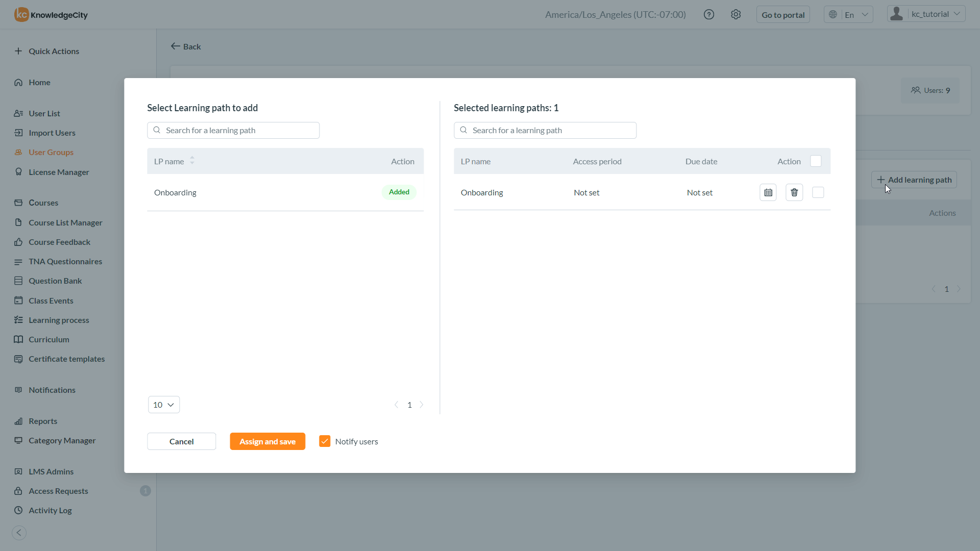Click the LP name sort arrows
The image size is (980, 551).
(192, 161)
